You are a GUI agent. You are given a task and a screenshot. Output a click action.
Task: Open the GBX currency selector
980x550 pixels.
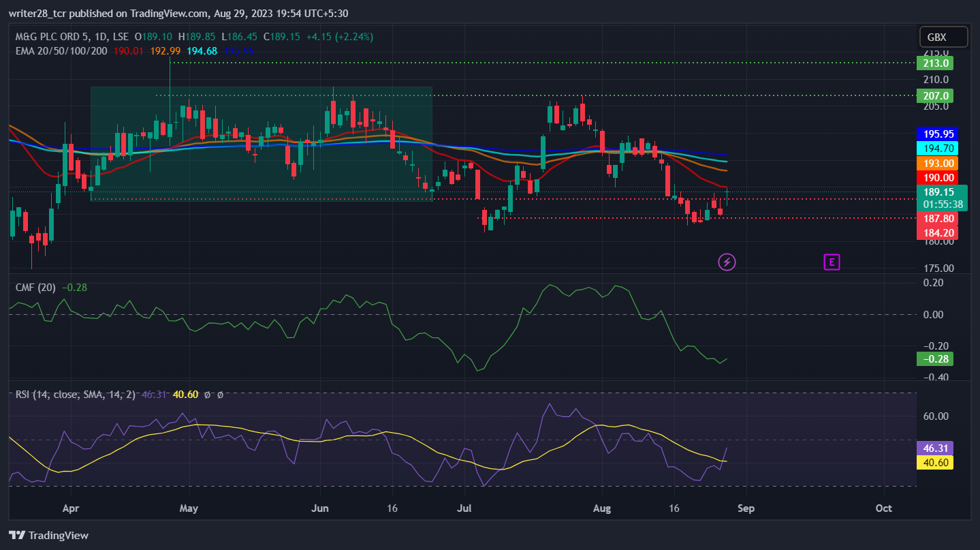(943, 37)
